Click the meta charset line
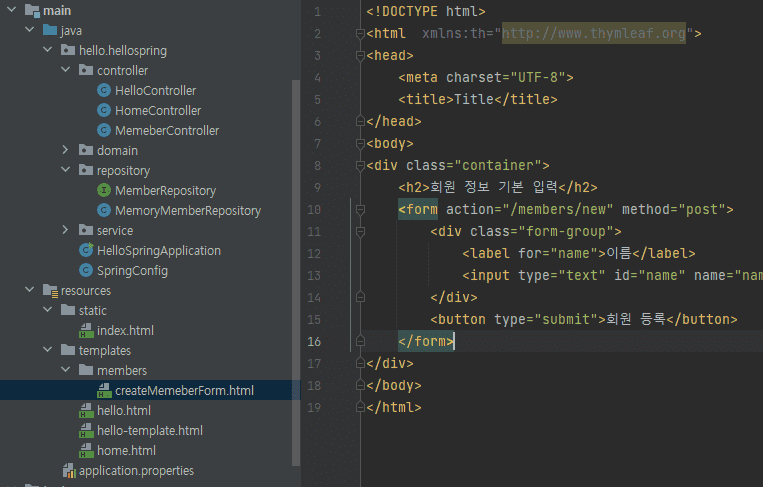The height and width of the screenshot is (487, 763). pyautogui.click(x=486, y=77)
